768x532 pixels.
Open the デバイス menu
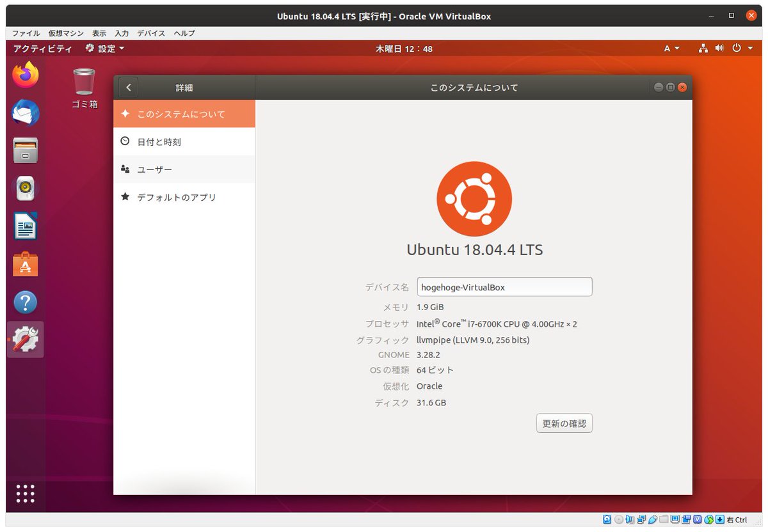[x=151, y=33]
